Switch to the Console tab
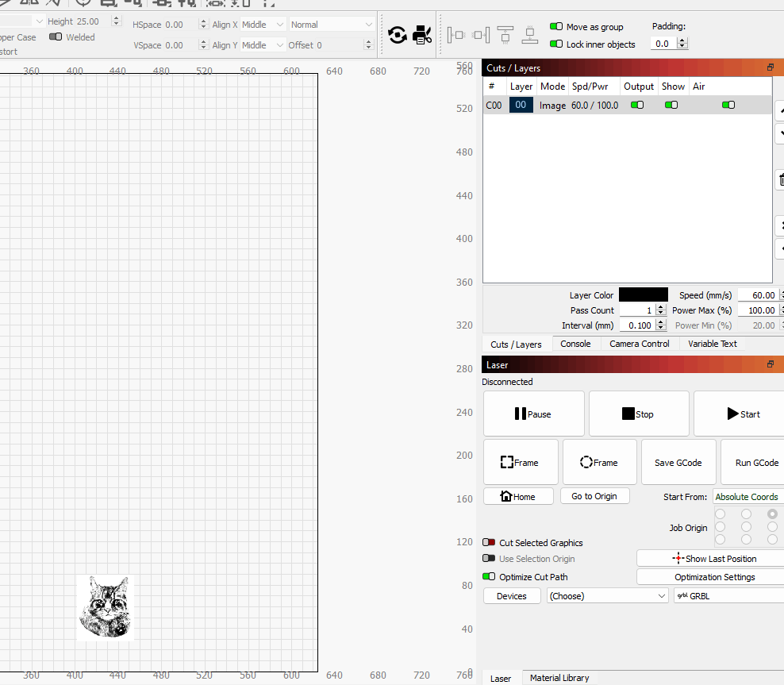Viewport: 784px width, 685px height. [x=575, y=344]
